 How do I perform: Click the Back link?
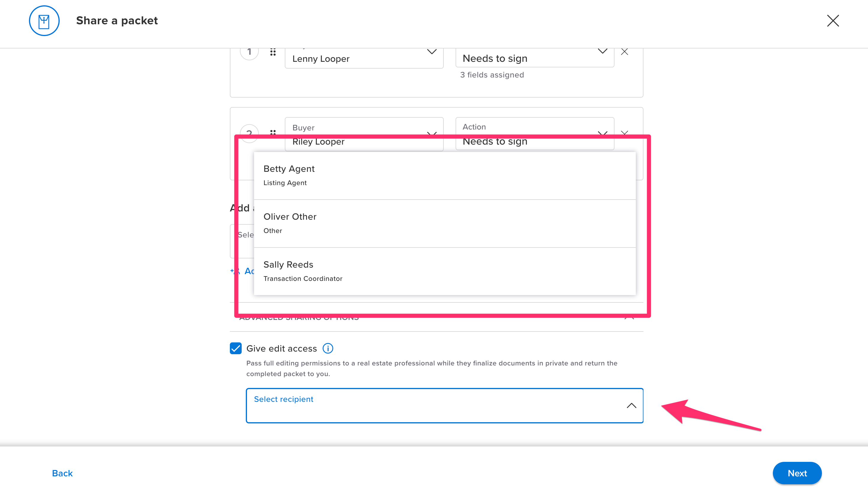tap(62, 473)
